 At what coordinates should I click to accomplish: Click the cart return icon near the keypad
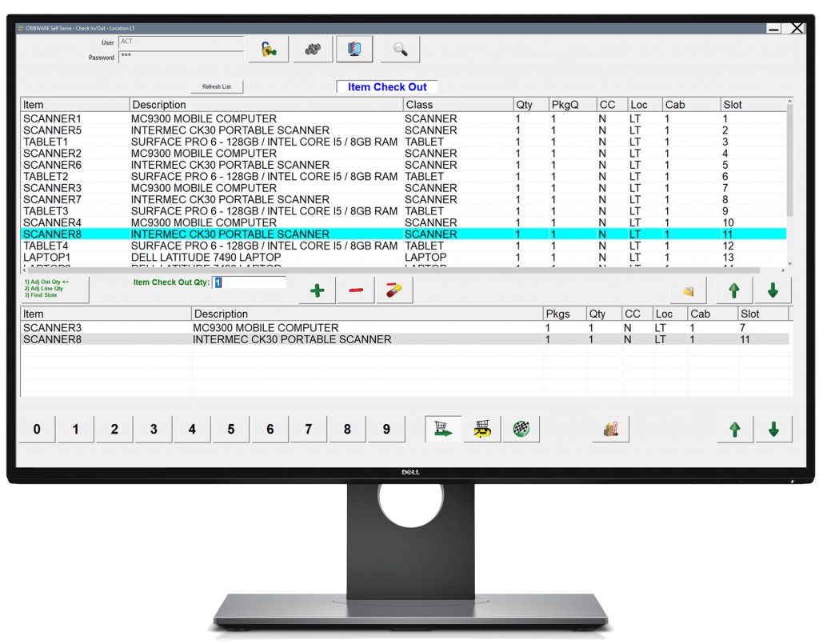(481, 429)
